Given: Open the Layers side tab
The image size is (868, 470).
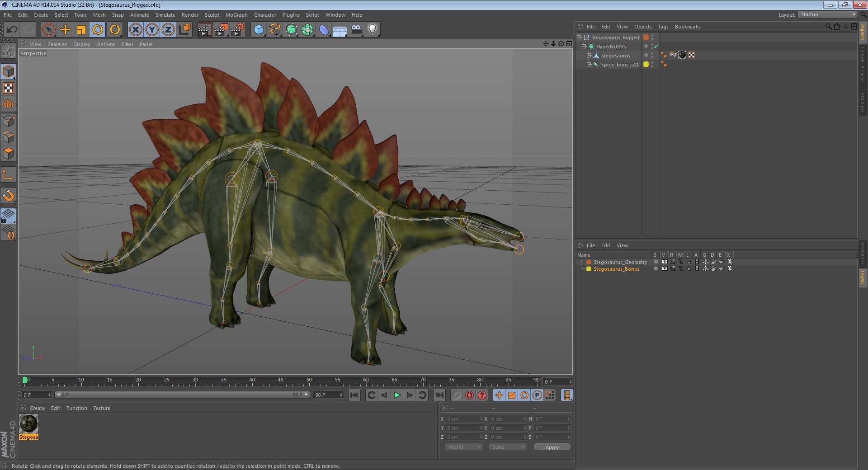Looking at the screenshot, I should 863,277.
